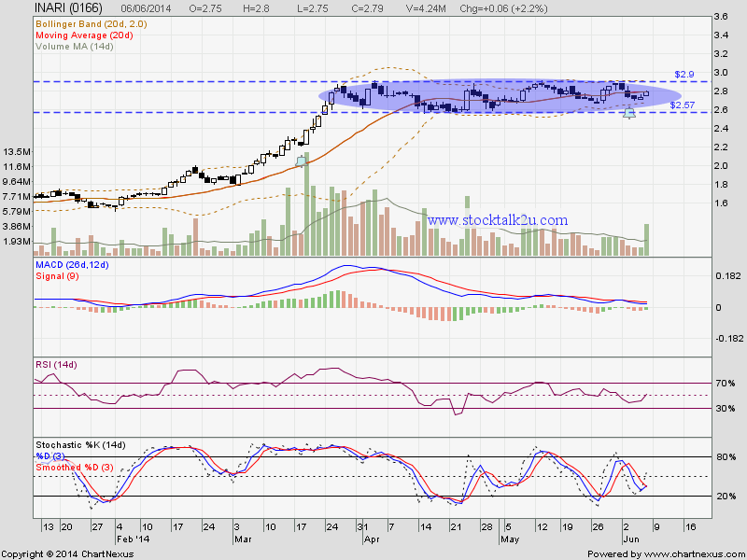
Task: Select the Moving Average (20d) legend label
Action: [x=84, y=35]
